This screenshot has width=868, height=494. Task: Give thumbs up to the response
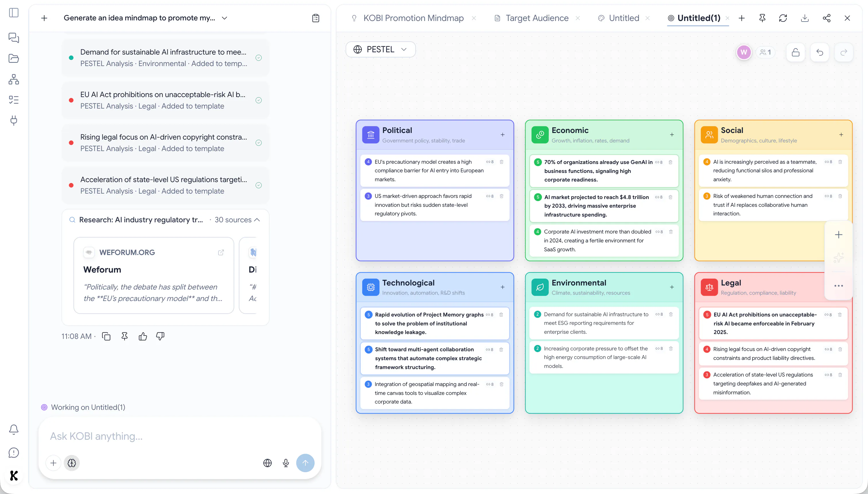pyautogui.click(x=143, y=336)
